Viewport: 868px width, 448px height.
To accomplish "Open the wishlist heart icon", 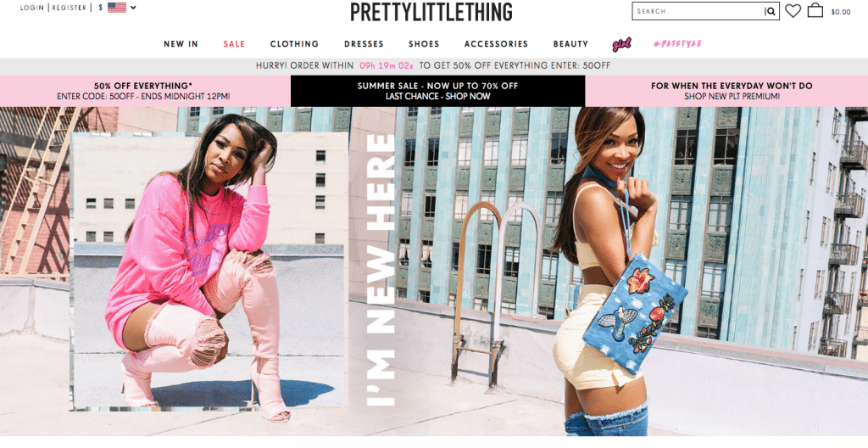I will 793,10.
